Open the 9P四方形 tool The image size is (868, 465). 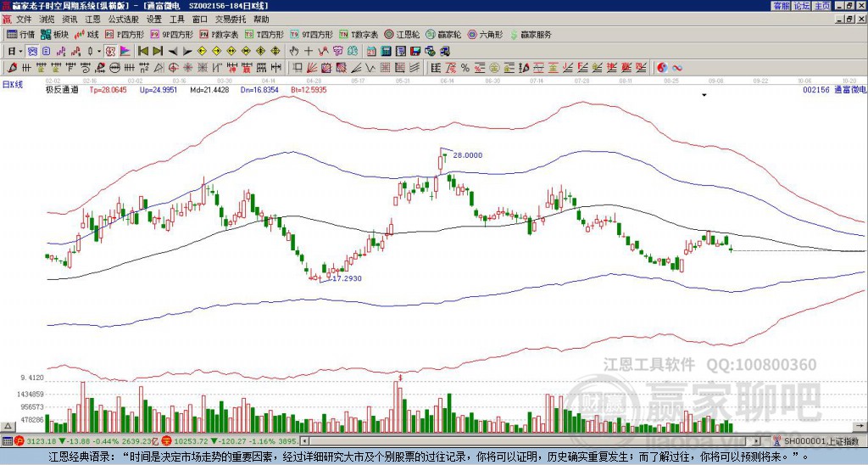click(172, 34)
